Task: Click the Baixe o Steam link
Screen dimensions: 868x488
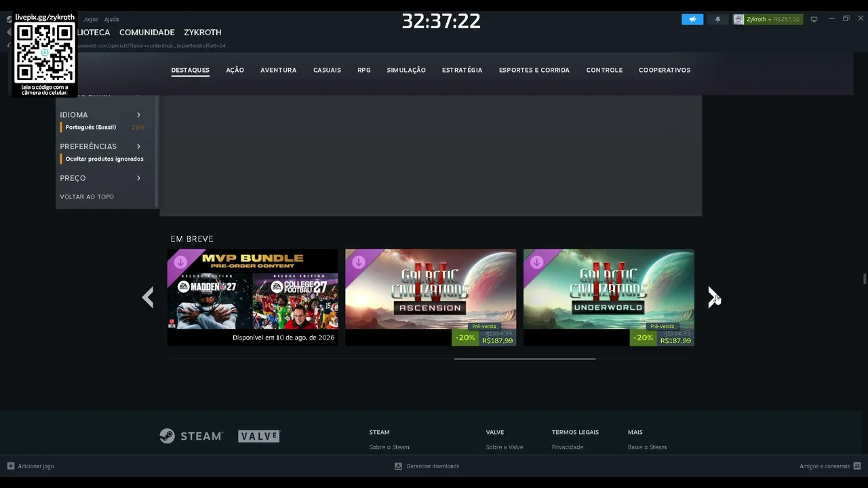Action: pyautogui.click(x=647, y=447)
